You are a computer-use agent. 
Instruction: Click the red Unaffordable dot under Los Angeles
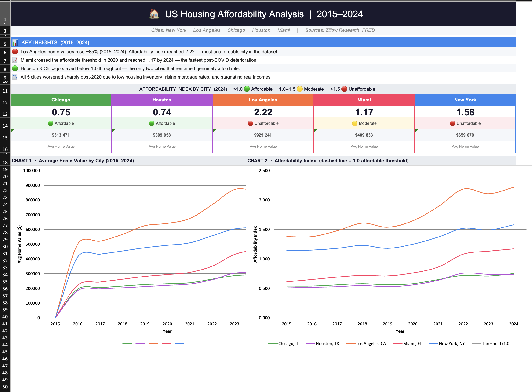tap(250, 123)
